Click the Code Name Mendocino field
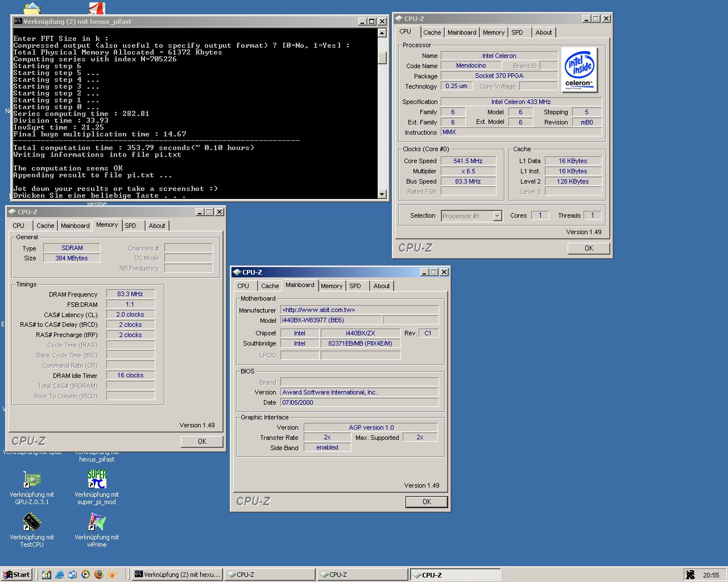This screenshot has height=582, width=728. click(x=471, y=66)
